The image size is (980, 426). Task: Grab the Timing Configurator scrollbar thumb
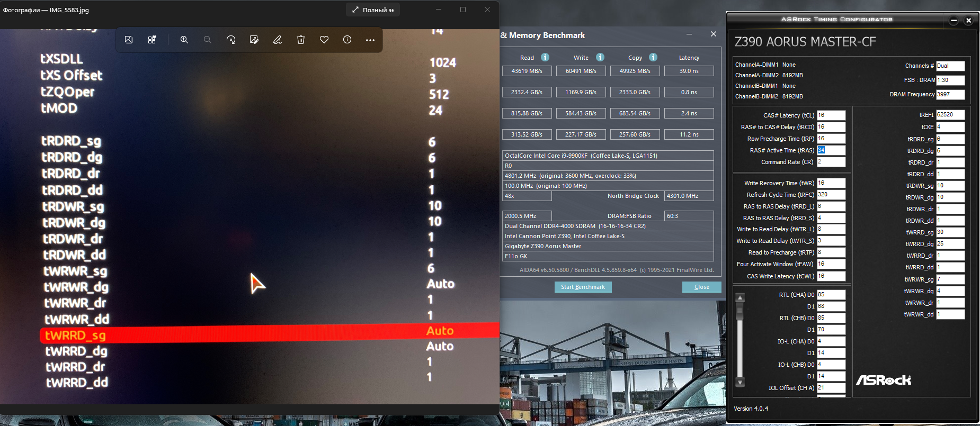point(740,311)
